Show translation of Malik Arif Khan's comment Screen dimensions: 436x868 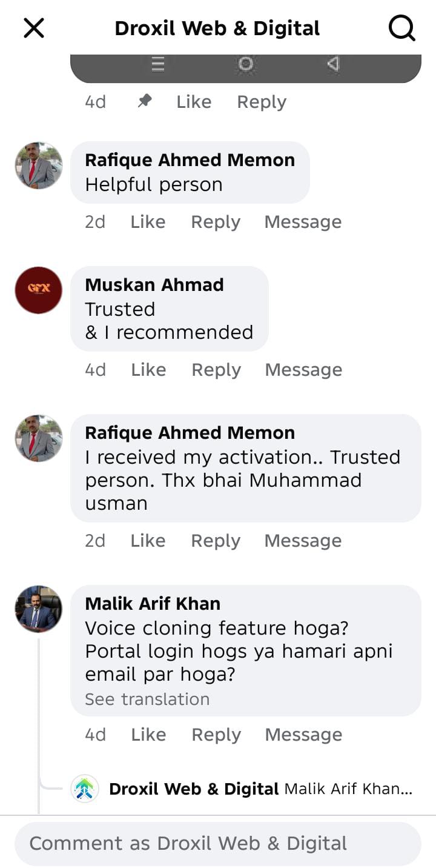point(147,699)
